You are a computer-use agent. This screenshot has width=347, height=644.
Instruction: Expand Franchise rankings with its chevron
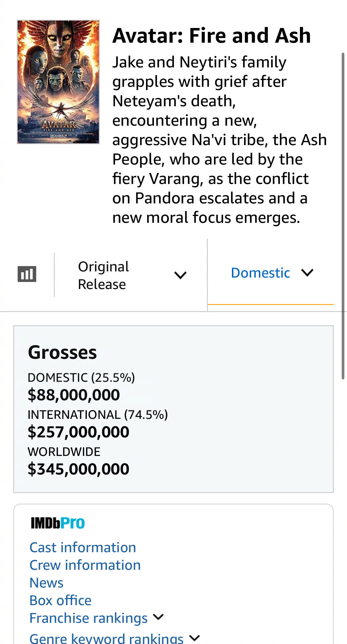pyautogui.click(x=158, y=617)
